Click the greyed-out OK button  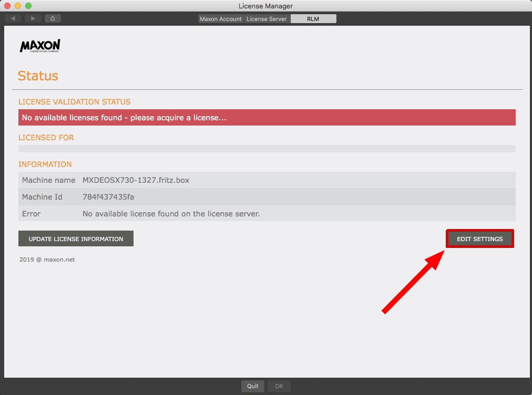pos(279,386)
